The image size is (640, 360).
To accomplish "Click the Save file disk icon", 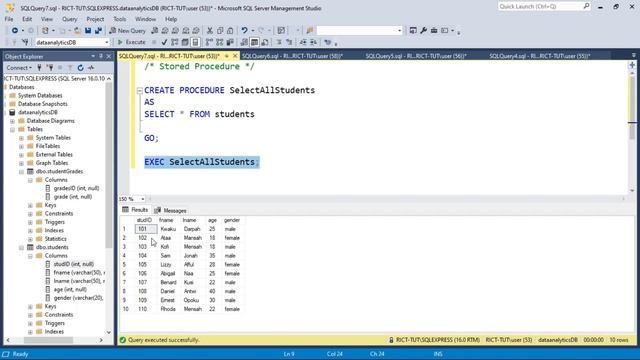I will point(88,31).
